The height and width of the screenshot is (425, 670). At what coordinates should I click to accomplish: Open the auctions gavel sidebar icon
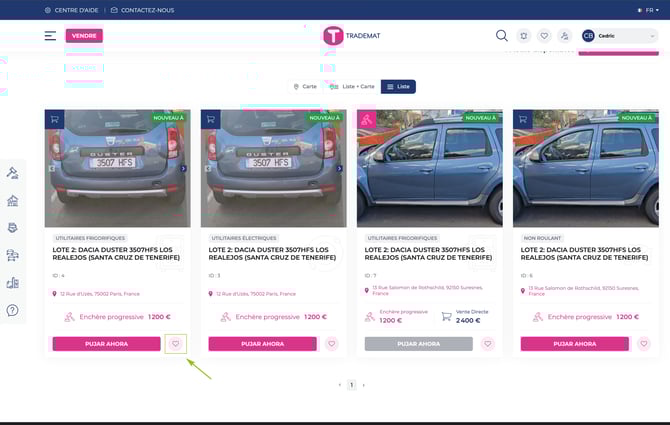[13, 173]
